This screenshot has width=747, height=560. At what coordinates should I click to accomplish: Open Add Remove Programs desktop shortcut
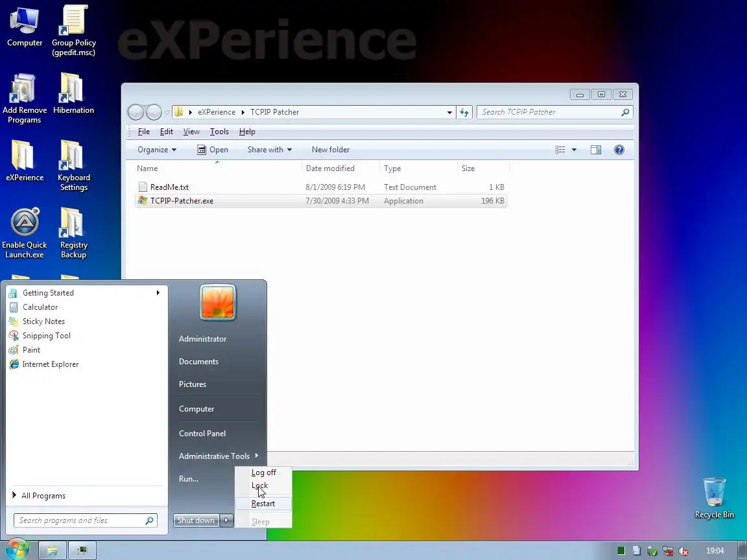point(24,99)
